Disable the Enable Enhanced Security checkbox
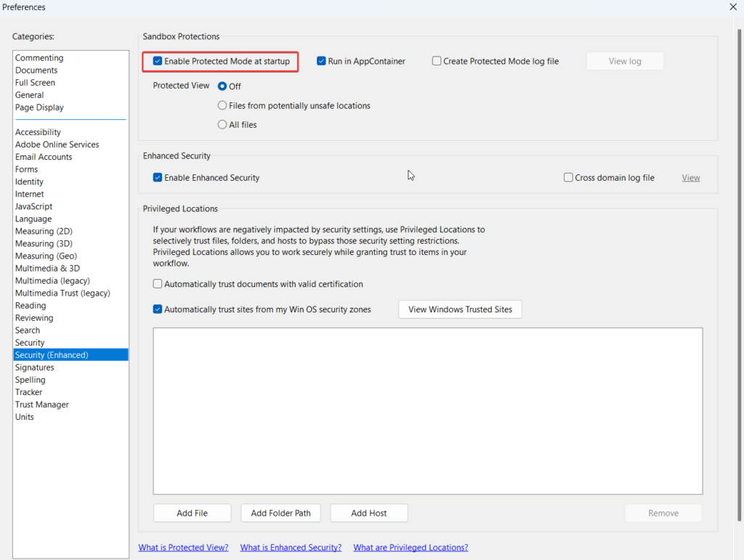The image size is (744, 560). pos(158,178)
